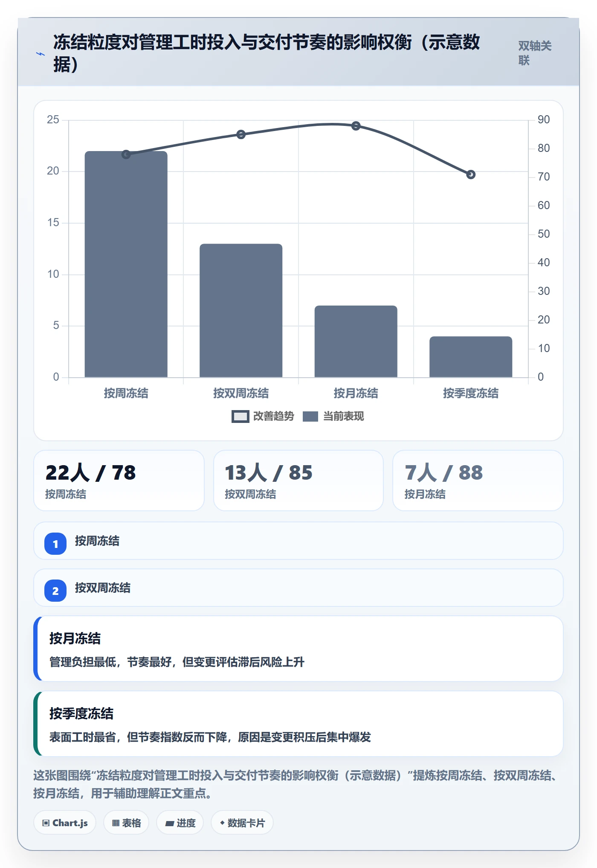Click the left axis value 25
This screenshot has height=868, width=597.
(x=53, y=119)
